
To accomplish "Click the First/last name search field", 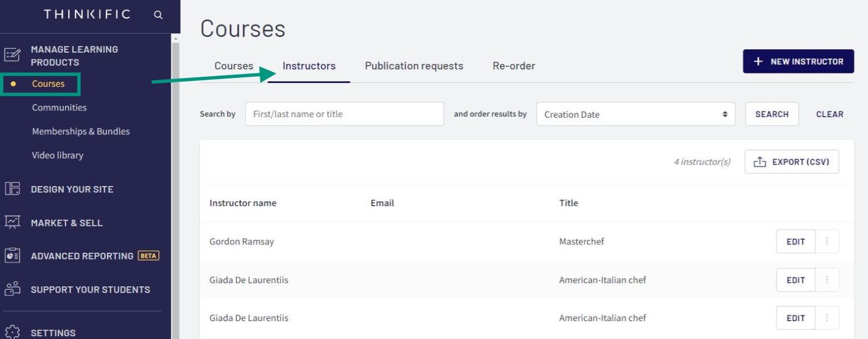I will (x=344, y=114).
